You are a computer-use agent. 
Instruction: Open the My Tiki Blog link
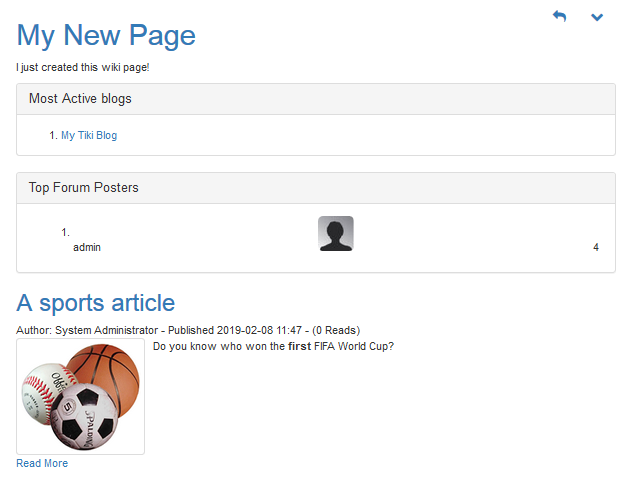pos(89,135)
